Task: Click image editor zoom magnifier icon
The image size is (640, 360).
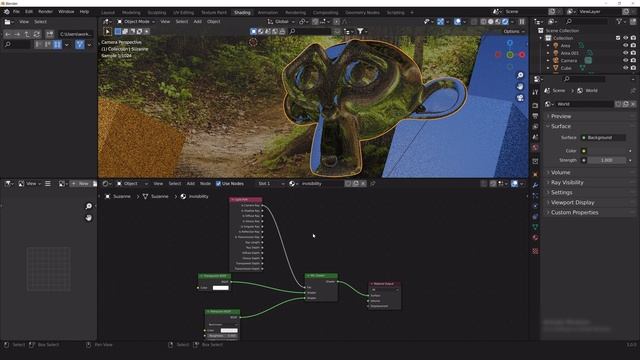Action: tap(89, 206)
